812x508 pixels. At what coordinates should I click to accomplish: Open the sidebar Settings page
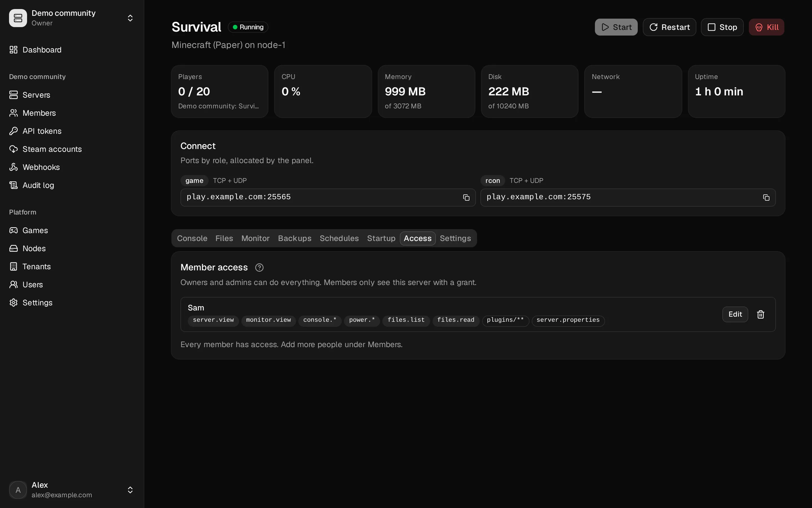click(x=31, y=302)
